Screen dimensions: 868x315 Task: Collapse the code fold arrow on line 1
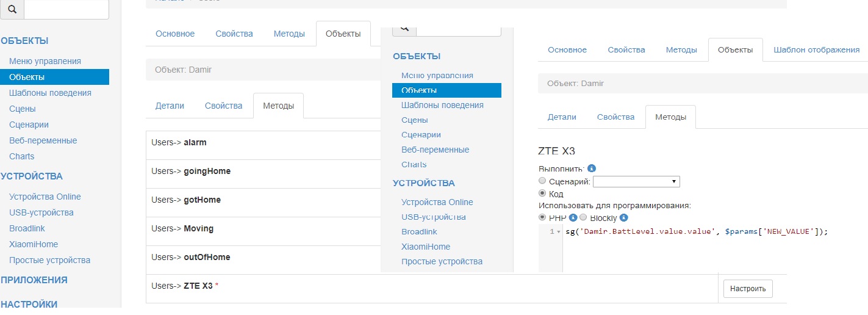pos(558,232)
